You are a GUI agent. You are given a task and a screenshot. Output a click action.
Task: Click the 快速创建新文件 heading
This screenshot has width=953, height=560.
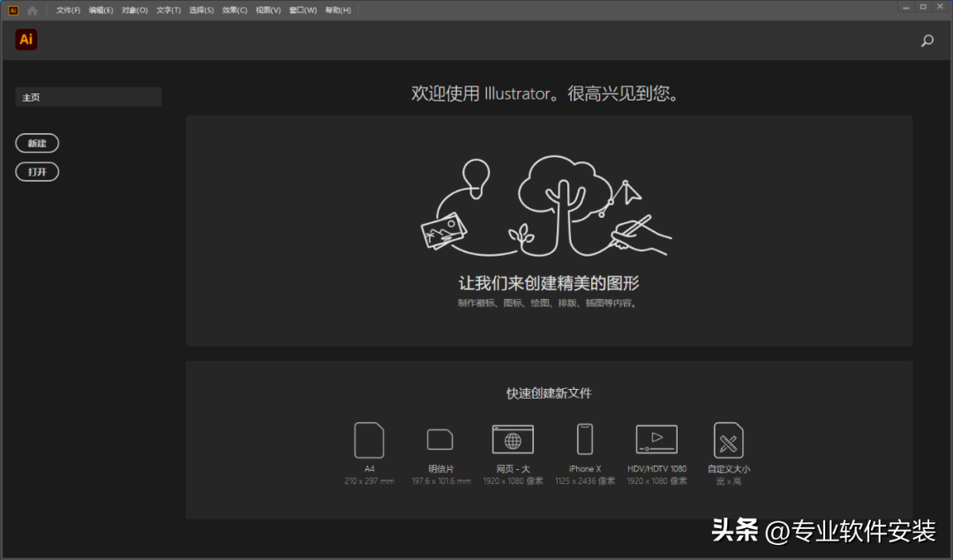tap(549, 393)
